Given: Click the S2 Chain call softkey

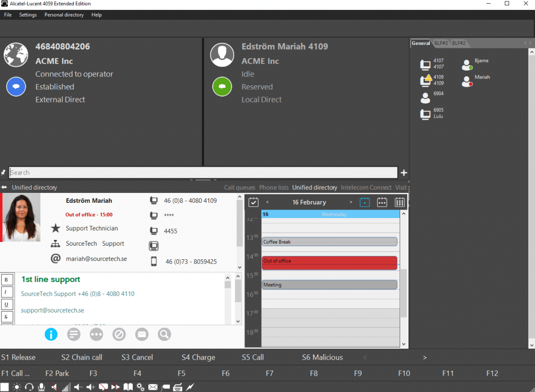Looking at the screenshot, I should (82, 358).
